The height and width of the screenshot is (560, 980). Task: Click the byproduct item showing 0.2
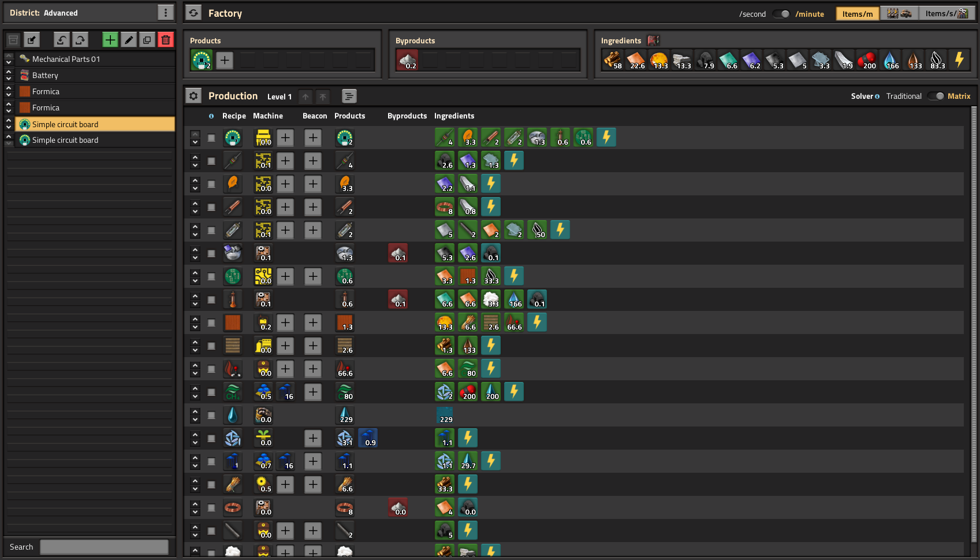(407, 60)
